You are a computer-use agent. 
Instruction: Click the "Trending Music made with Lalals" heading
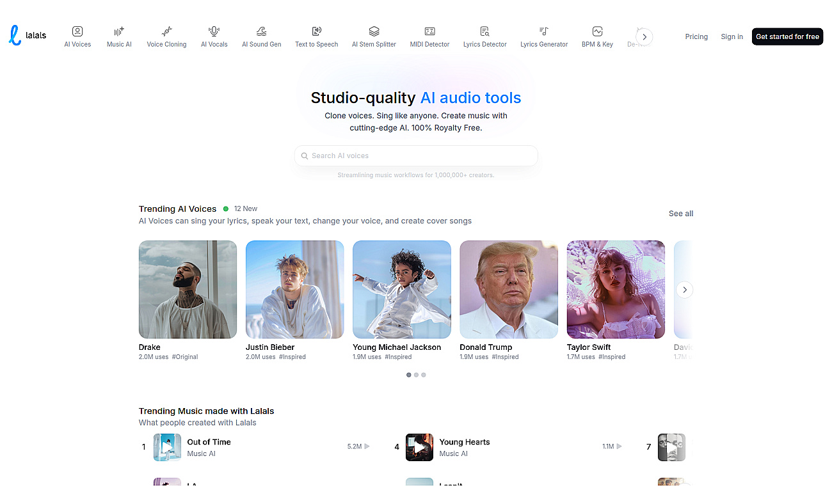click(x=206, y=411)
